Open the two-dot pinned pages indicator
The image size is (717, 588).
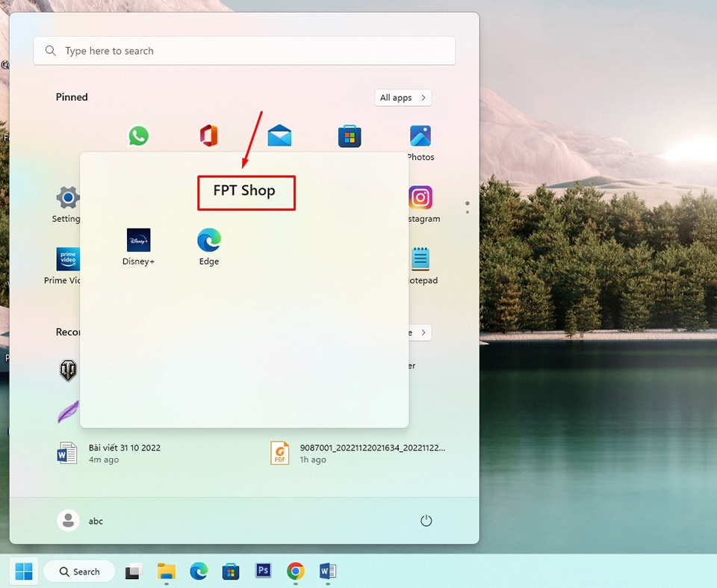tap(468, 205)
